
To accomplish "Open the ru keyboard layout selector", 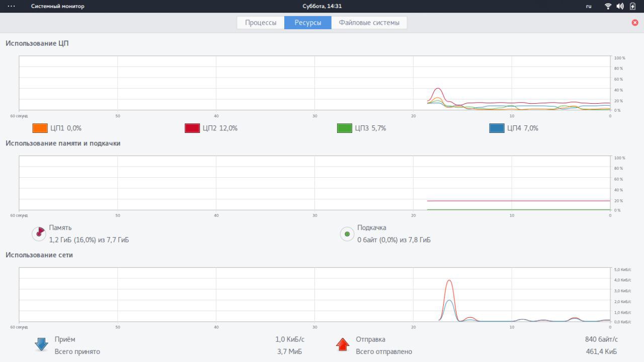I will pyautogui.click(x=589, y=6).
